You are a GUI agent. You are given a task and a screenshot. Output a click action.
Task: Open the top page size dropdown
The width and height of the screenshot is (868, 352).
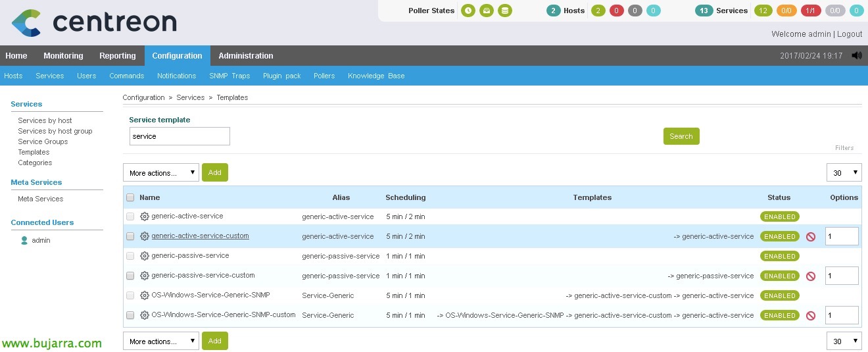point(844,173)
